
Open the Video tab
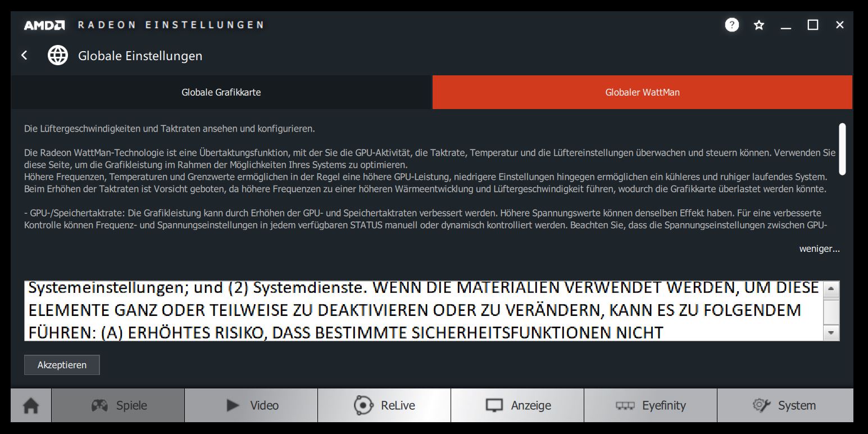point(251,405)
